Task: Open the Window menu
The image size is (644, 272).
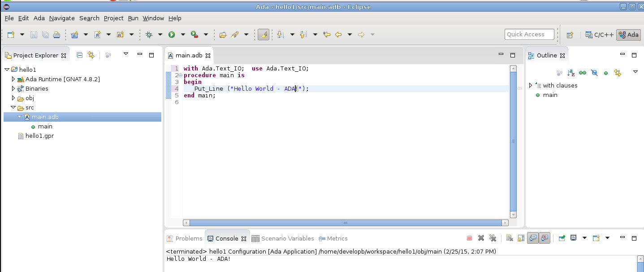Action: point(153,18)
